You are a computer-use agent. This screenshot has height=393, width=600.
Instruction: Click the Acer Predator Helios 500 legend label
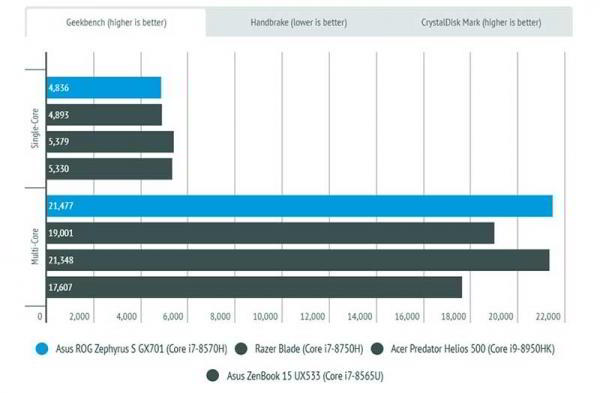click(x=473, y=349)
